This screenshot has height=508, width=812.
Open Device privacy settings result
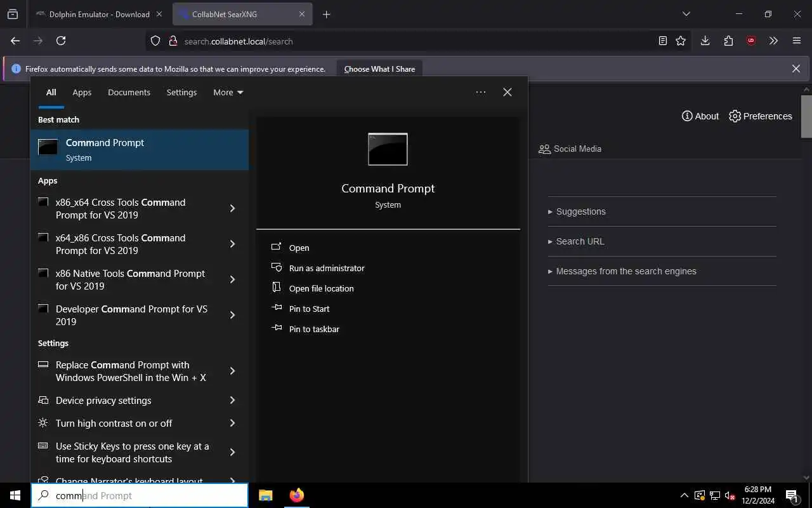tap(124, 400)
